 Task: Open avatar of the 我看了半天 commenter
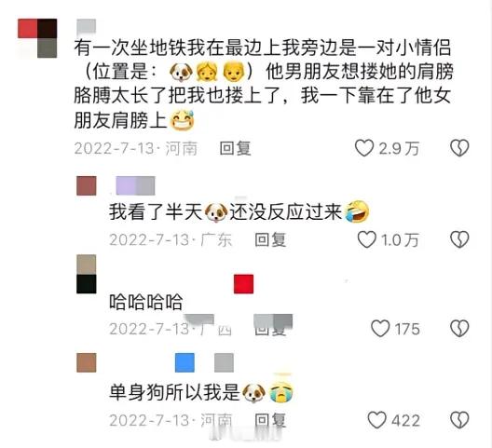click(87, 185)
